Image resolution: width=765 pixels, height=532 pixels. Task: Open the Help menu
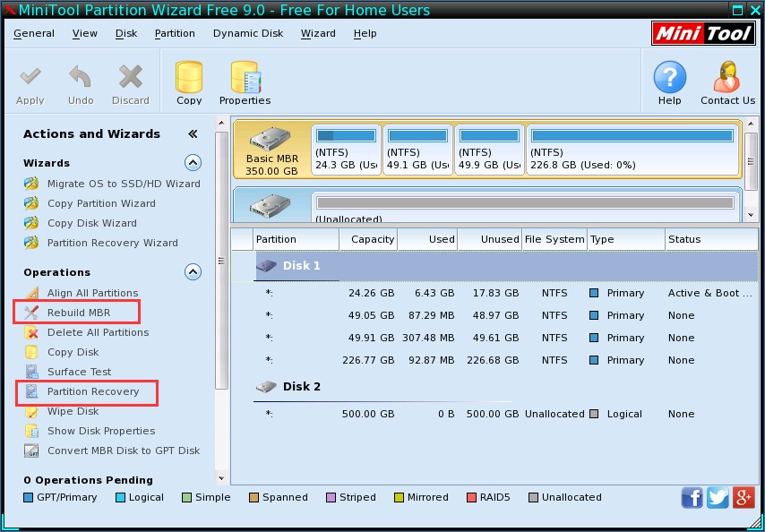click(365, 33)
